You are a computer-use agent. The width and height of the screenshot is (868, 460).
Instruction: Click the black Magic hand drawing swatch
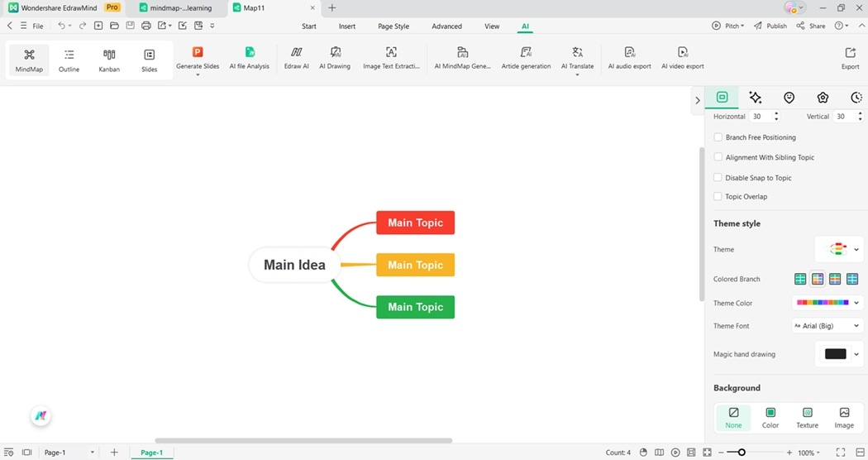835,354
